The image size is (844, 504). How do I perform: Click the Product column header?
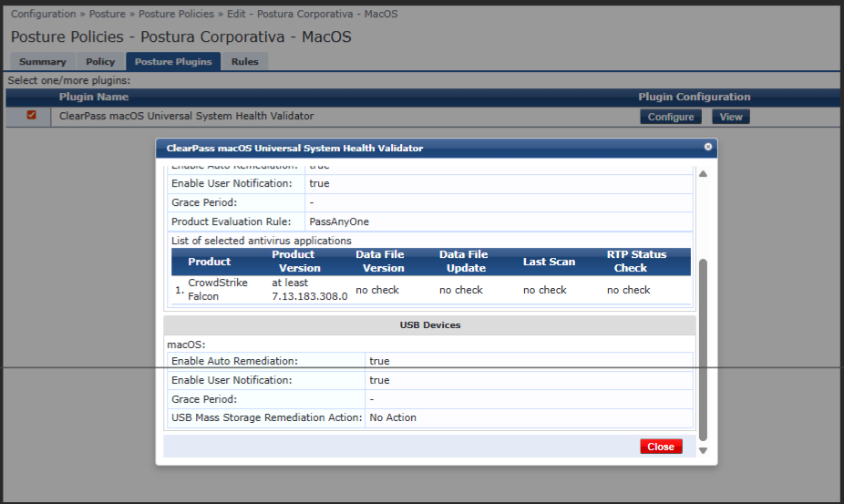click(x=210, y=262)
